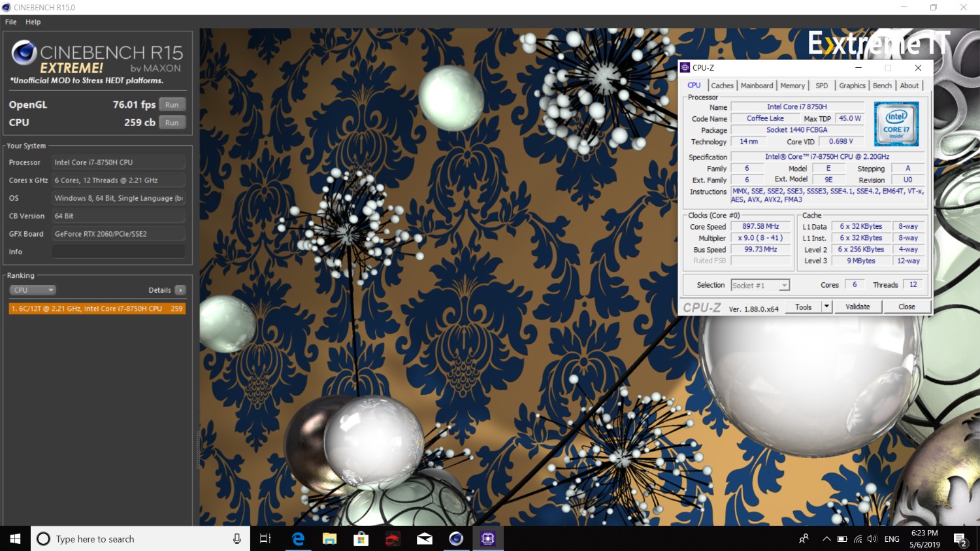This screenshot has width=980, height=551.
Task: Click the Intel Core i7 logo badge
Action: [x=896, y=124]
